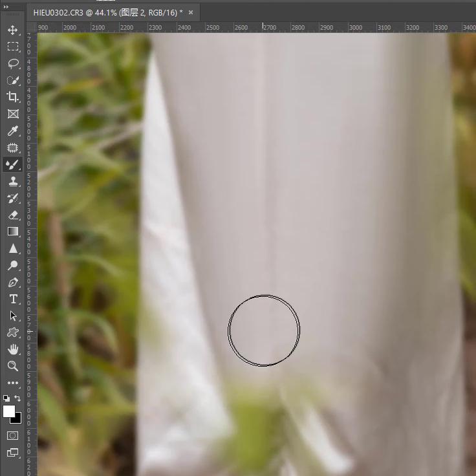Pick the Lasso tool
Image resolution: width=476 pixels, height=476 pixels.
13,63
